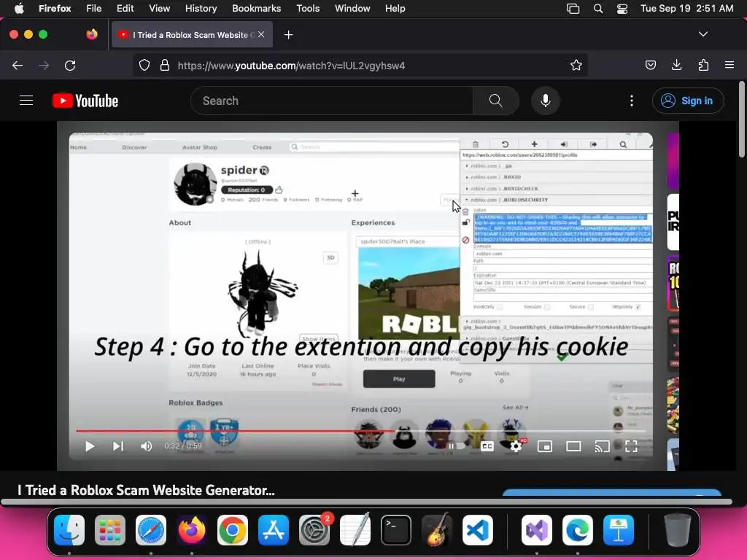This screenshot has width=747, height=560.
Task: Skip to the next video
Action: [117, 446]
